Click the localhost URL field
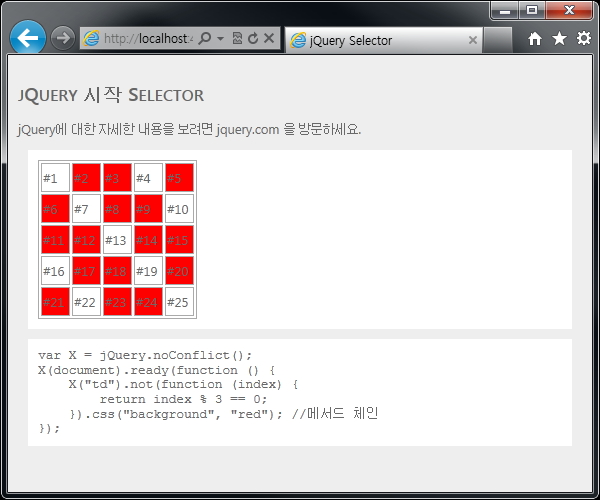600x500 pixels. pos(148,38)
